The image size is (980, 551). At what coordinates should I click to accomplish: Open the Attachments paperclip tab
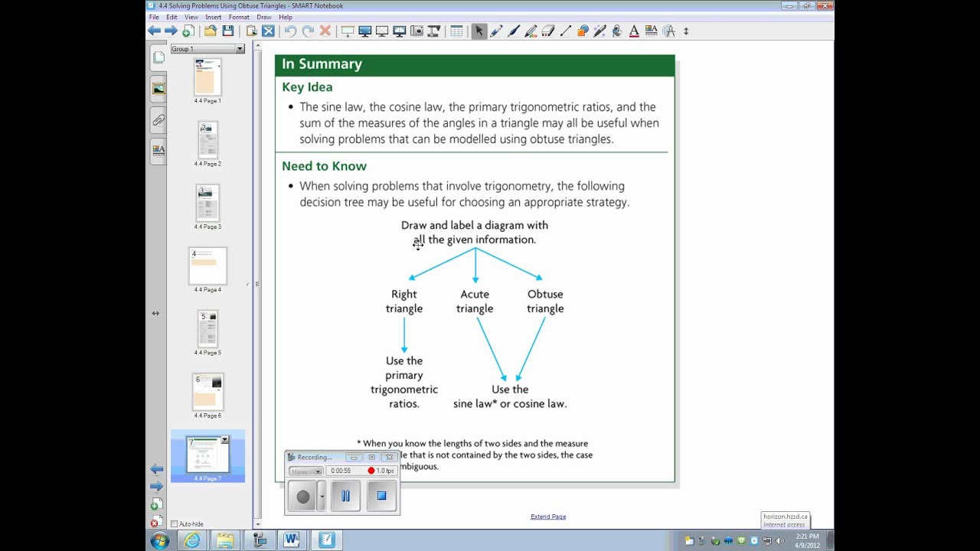(x=158, y=119)
